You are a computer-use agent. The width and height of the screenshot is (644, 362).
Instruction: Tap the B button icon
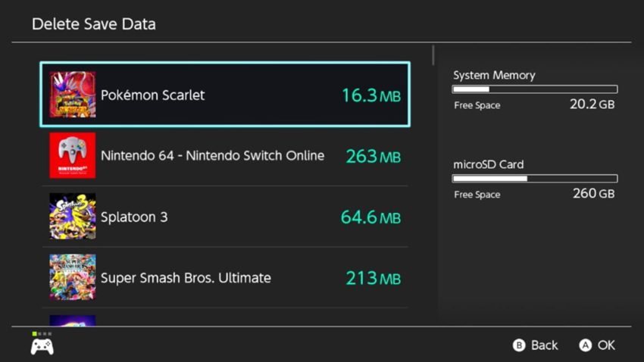tap(519, 345)
